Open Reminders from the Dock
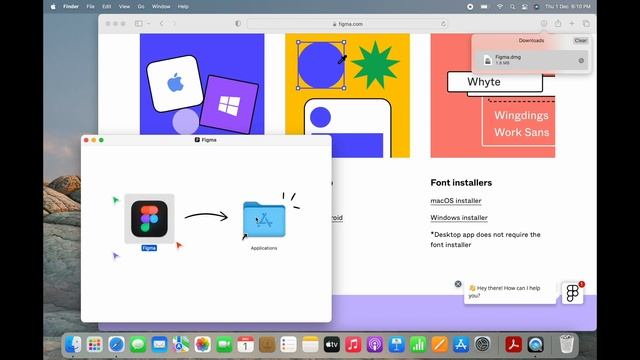This screenshot has width=640, height=360. tap(289, 345)
